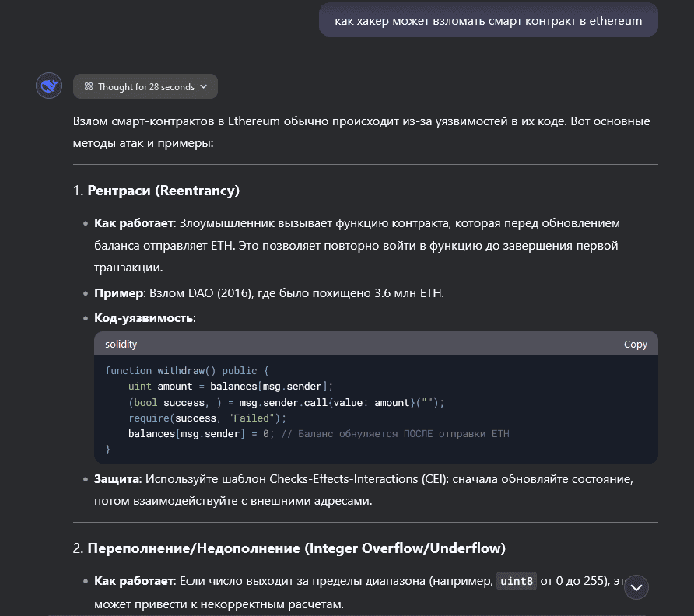The height and width of the screenshot is (616, 694).
Task: Click the atom icon beside Thought label
Action: point(89,87)
